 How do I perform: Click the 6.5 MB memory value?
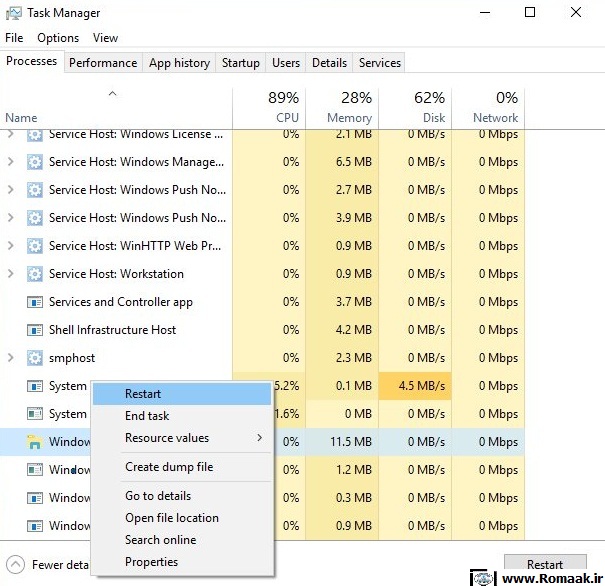point(354,162)
